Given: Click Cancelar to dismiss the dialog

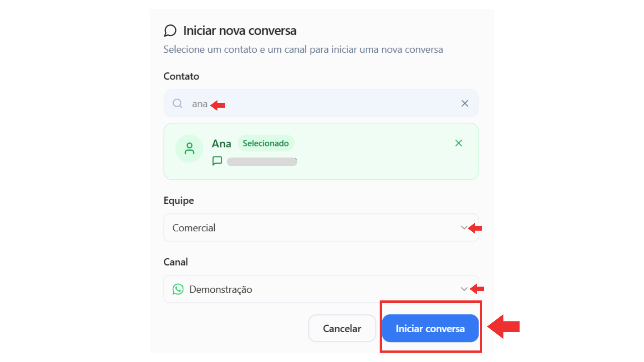Looking at the screenshot, I should click(342, 328).
